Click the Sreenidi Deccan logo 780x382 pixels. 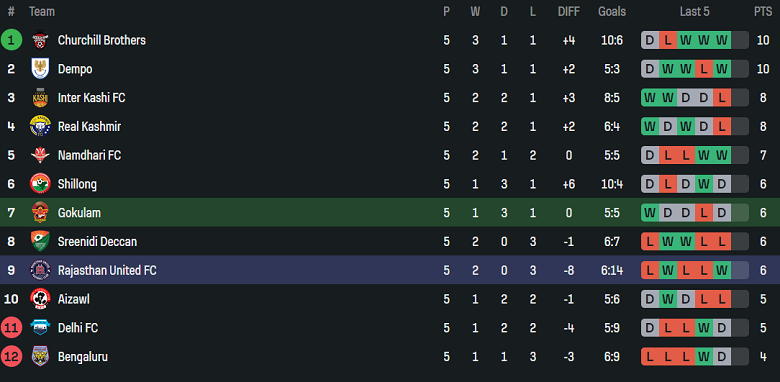point(40,242)
